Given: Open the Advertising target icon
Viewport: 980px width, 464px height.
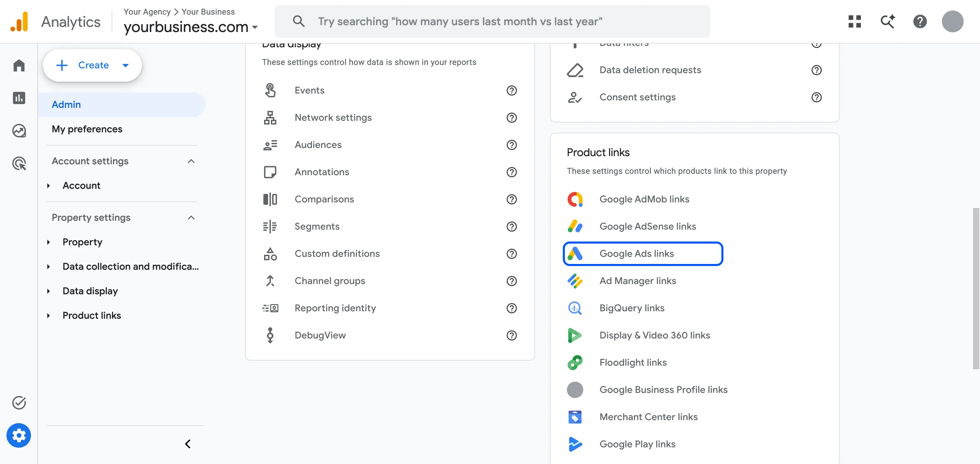Looking at the screenshot, I should click(x=19, y=163).
